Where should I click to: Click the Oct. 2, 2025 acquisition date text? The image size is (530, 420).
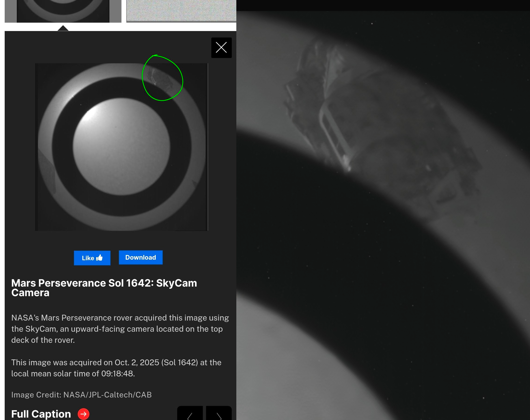(x=137, y=362)
